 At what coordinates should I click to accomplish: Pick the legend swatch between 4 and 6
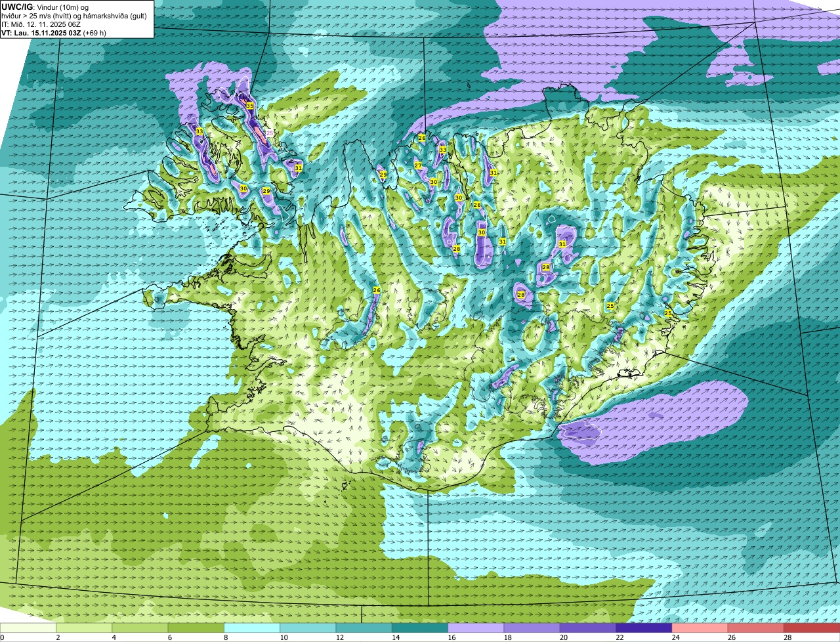[140, 628]
